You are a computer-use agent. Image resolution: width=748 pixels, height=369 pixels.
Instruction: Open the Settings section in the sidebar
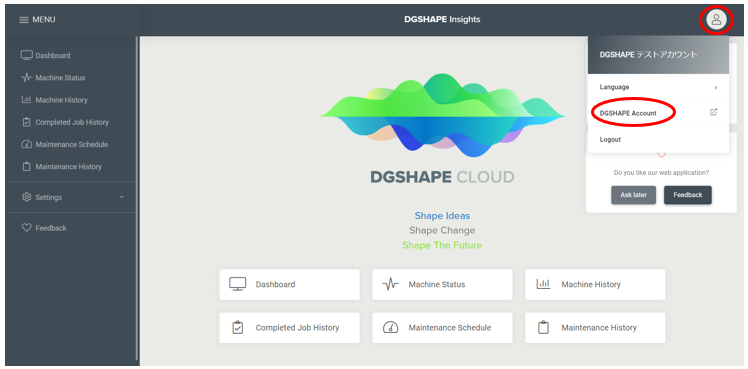[x=71, y=197]
